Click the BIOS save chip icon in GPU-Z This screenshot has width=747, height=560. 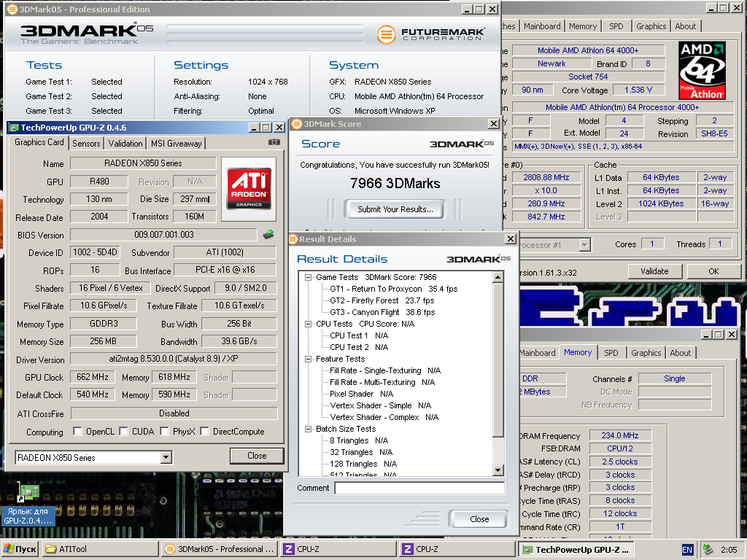(268, 234)
